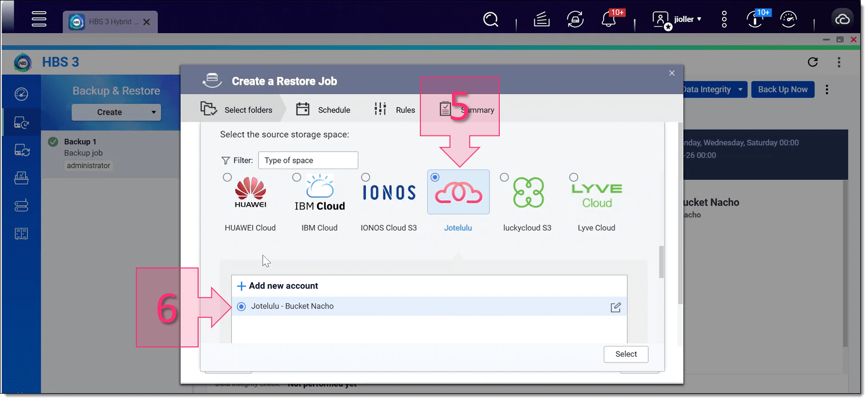Select the HUAWEI Cloud radio button
This screenshot has width=868, height=401.
pyautogui.click(x=227, y=177)
